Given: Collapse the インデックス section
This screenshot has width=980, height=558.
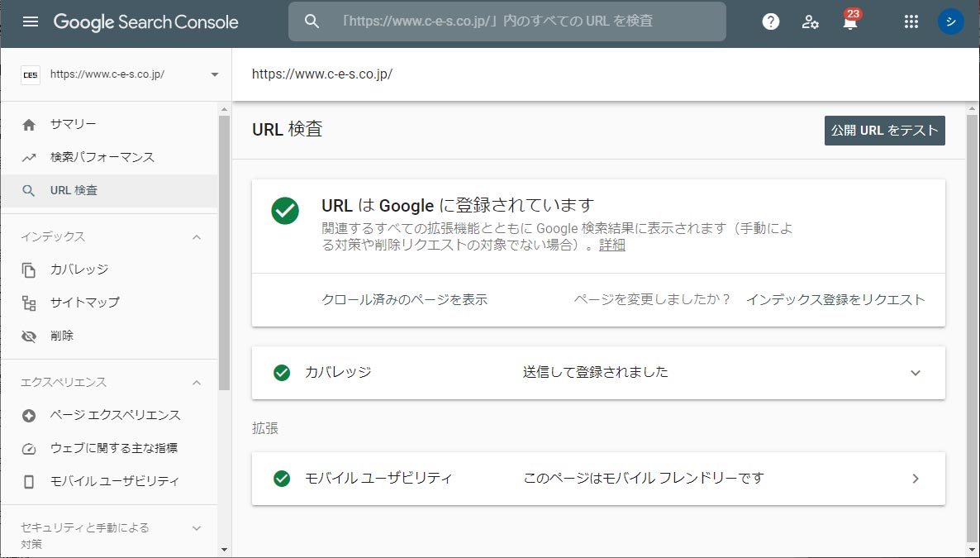Looking at the screenshot, I should click(x=197, y=237).
